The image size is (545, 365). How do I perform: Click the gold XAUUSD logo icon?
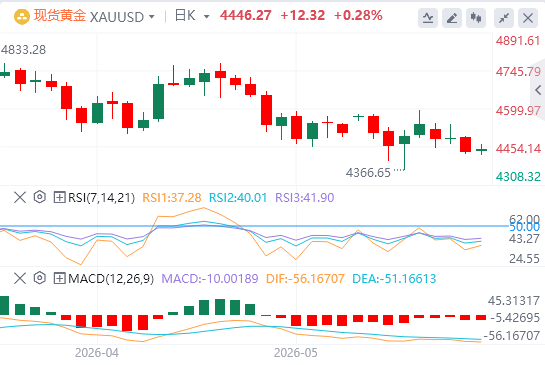pos(22,17)
